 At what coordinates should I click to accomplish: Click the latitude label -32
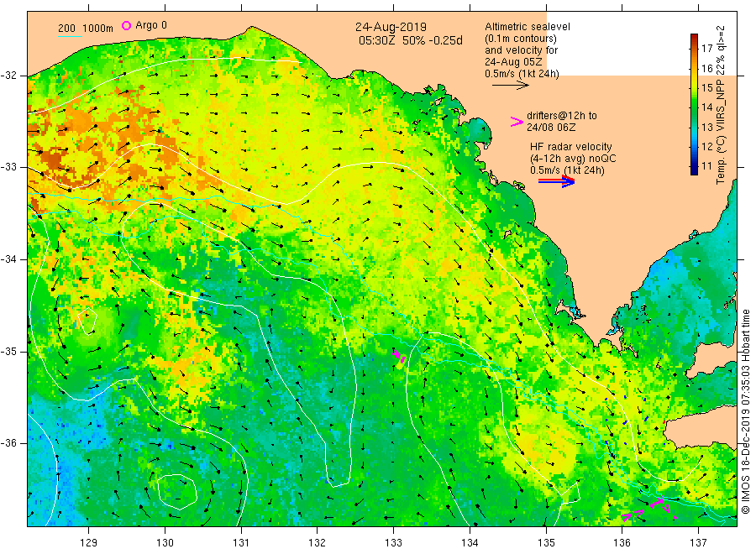tap(8, 76)
